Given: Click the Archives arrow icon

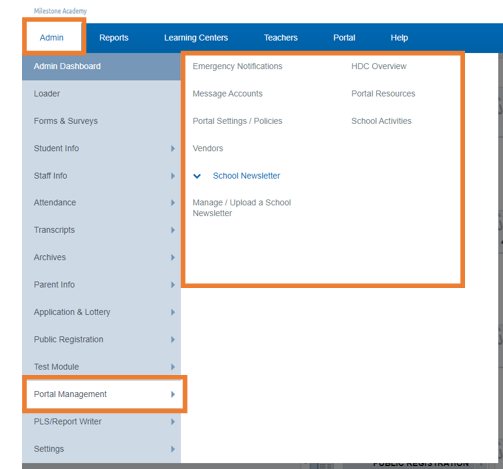Looking at the screenshot, I should tap(173, 257).
